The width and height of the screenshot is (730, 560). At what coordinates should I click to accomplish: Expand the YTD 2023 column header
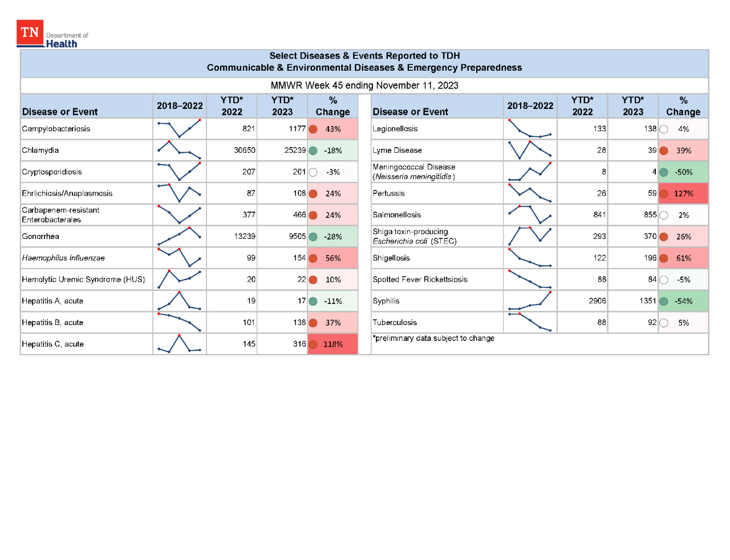(282, 105)
